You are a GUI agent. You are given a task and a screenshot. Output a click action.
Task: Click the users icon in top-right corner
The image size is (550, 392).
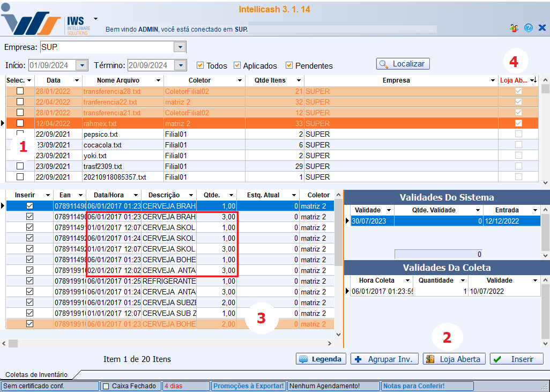[514, 28]
